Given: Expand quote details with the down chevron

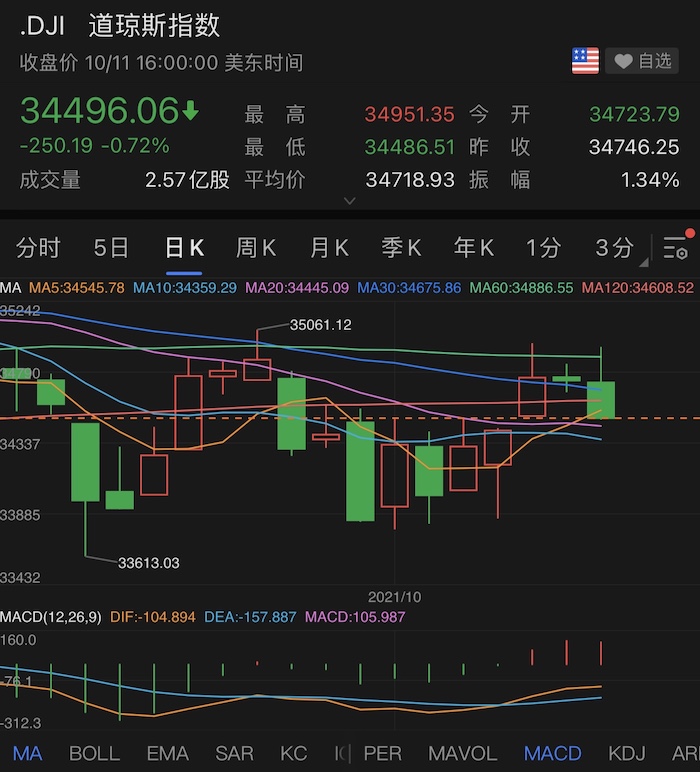Looking at the screenshot, I should coord(350,201).
